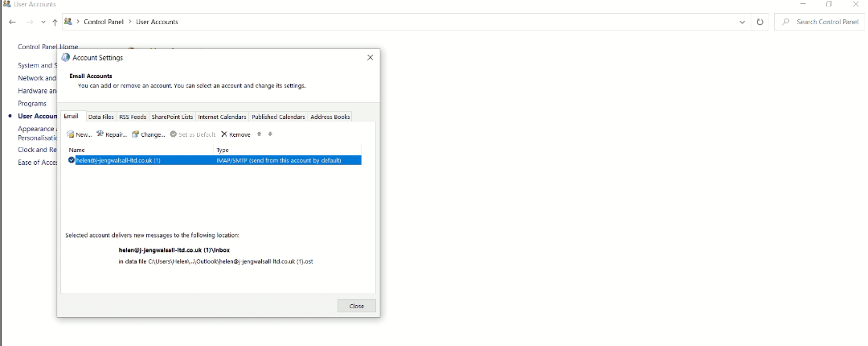Expand the address bar history dropdown
The width and height of the screenshot is (868, 346).
742,22
